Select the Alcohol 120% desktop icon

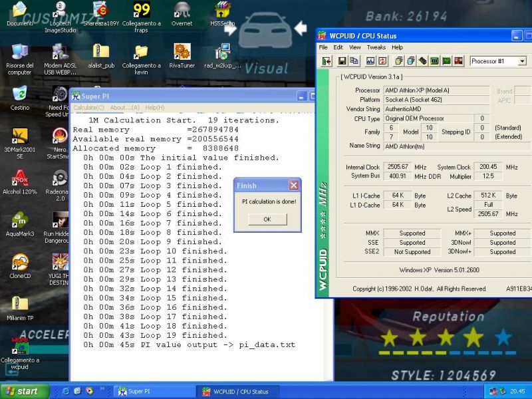point(20,182)
